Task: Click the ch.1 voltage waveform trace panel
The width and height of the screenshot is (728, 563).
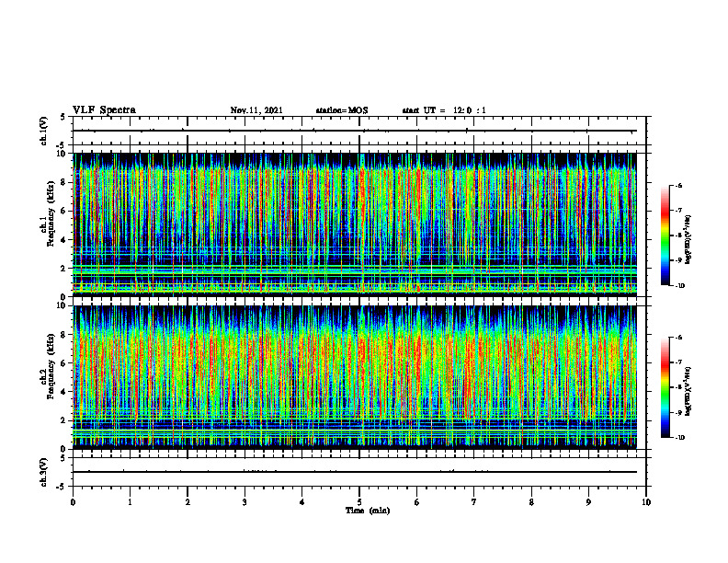Action: (x=359, y=131)
